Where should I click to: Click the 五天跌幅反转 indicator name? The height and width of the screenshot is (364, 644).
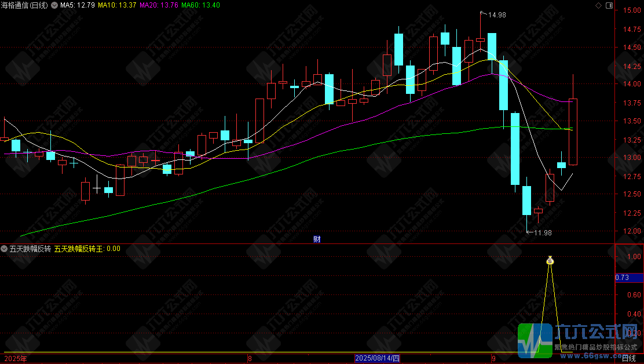30,249
